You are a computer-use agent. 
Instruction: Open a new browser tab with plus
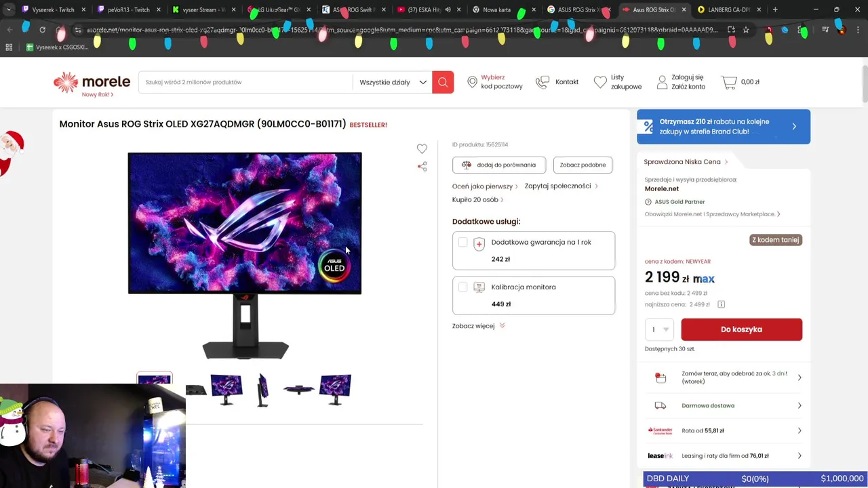point(775,9)
